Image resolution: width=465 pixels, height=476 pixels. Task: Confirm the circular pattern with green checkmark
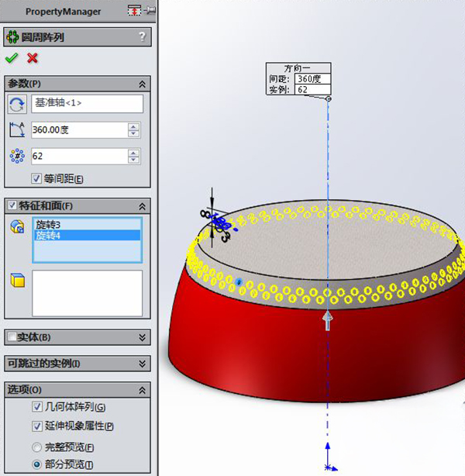12,57
